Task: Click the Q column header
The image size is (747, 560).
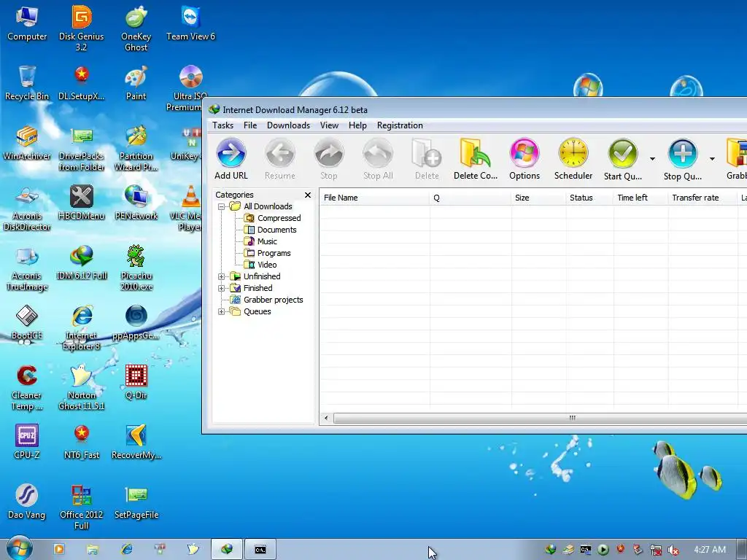Action: (x=471, y=198)
